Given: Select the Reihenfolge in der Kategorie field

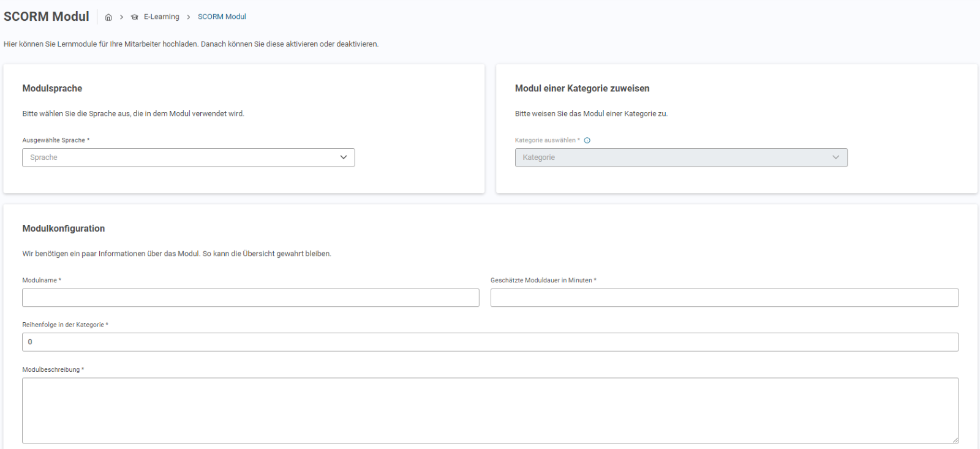Looking at the screenshot, I should [490, 342].
